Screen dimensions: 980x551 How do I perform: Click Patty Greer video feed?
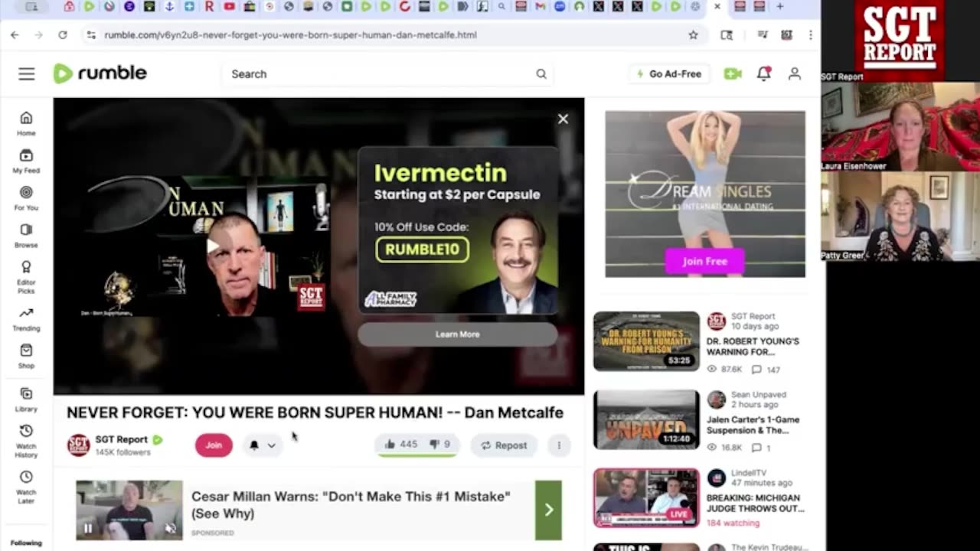click(900, 217)
